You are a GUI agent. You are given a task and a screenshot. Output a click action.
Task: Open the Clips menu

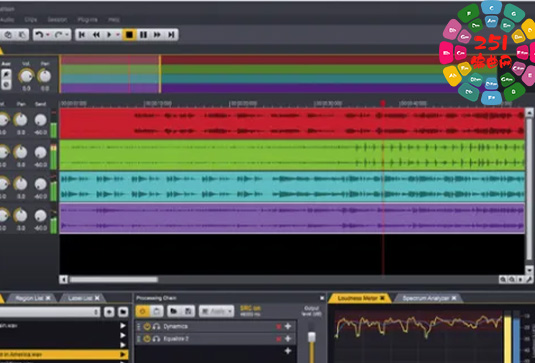31,20
